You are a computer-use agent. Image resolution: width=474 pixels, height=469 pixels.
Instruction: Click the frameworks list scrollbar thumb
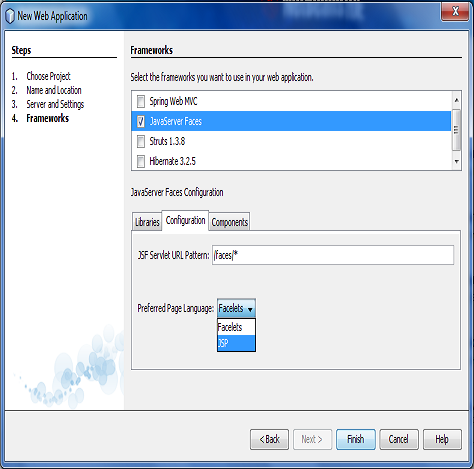pos(456,130)
